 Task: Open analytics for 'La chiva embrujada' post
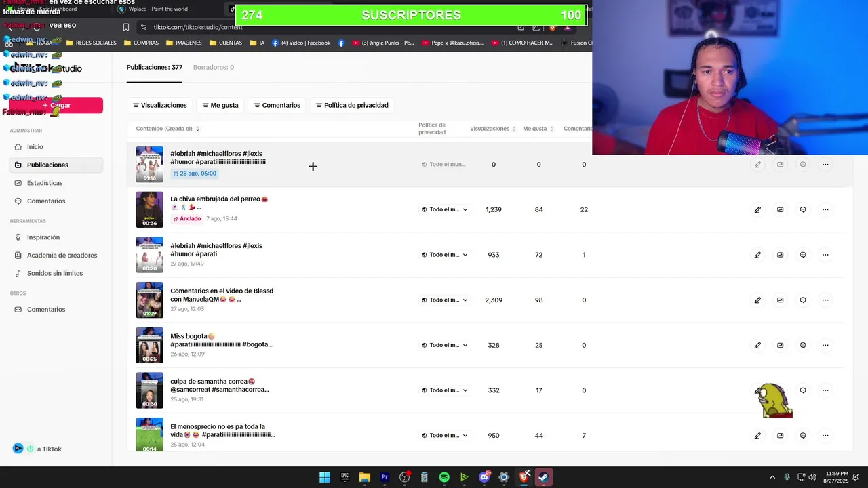point(780,209)
